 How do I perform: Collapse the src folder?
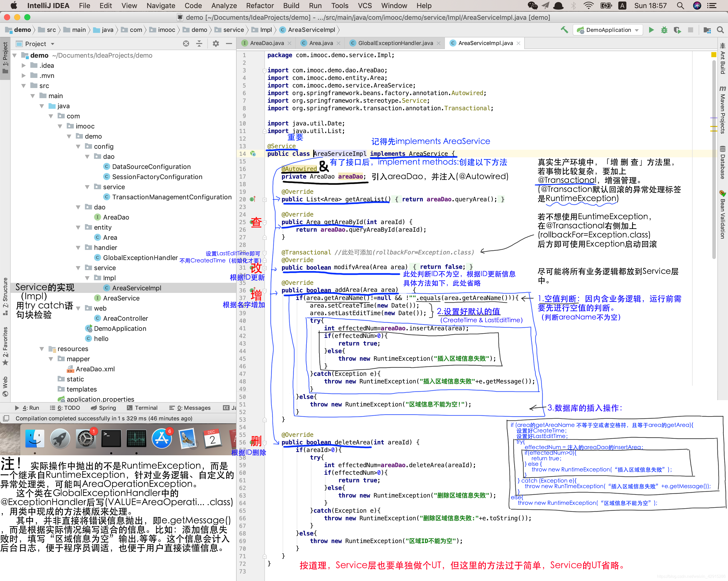23,86
